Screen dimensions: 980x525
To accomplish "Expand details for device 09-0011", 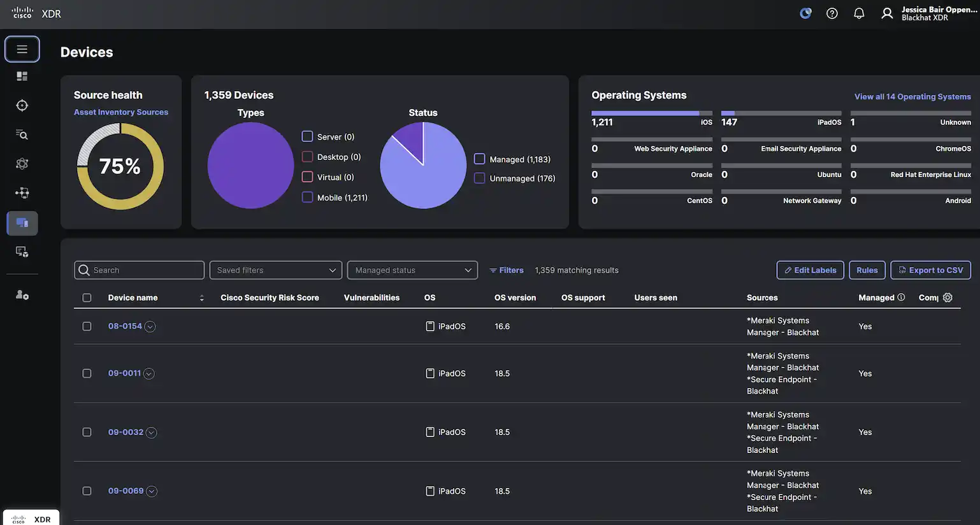I will tap(148, 373).
